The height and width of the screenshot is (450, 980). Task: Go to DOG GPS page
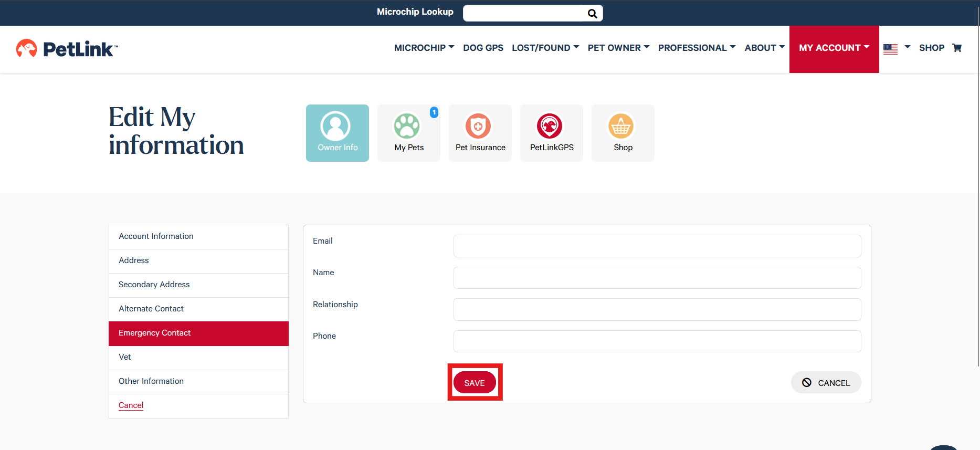[x=483, y=48]
